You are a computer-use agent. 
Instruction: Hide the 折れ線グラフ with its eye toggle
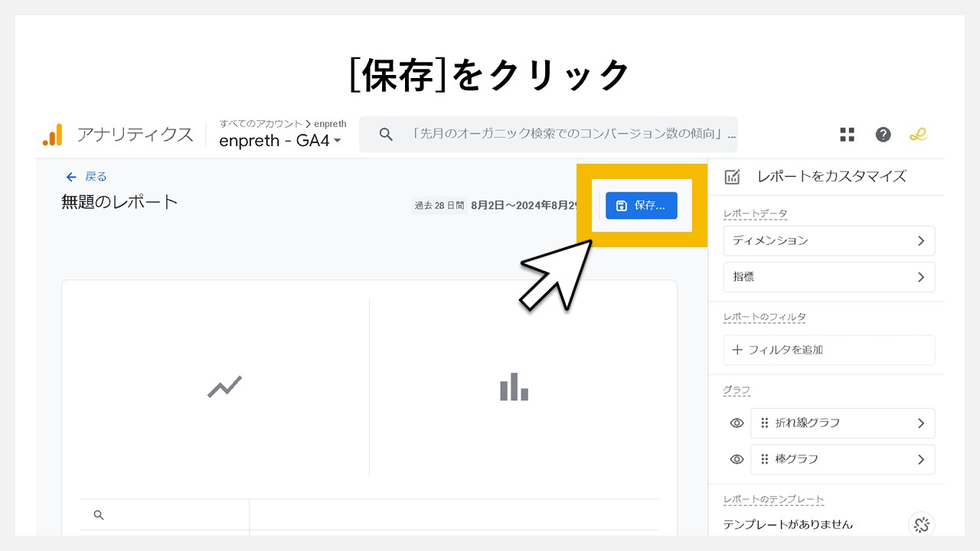click(736, 422)
